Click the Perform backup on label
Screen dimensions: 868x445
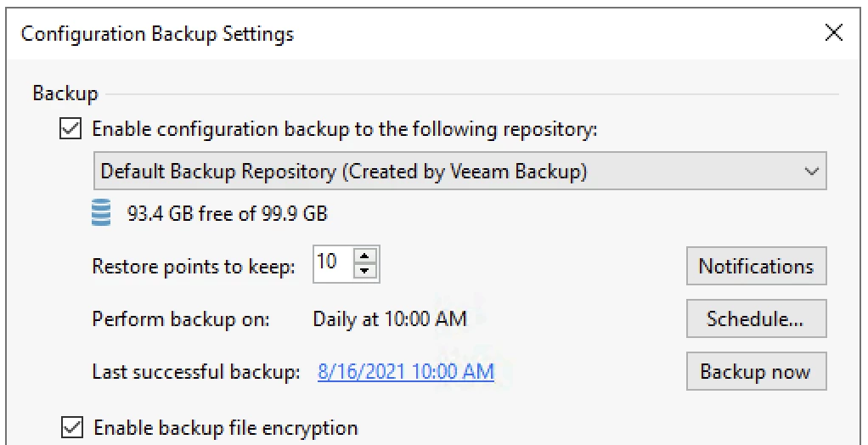coord(180,319)
